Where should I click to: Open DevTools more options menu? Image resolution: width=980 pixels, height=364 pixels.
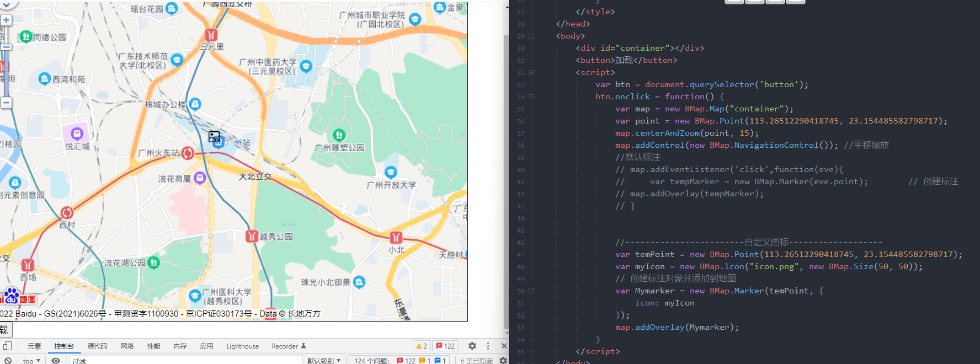(x=488, y=346)
